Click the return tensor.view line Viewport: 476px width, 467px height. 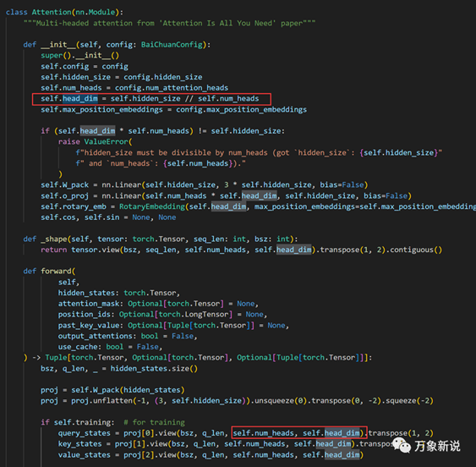[241, 250]
